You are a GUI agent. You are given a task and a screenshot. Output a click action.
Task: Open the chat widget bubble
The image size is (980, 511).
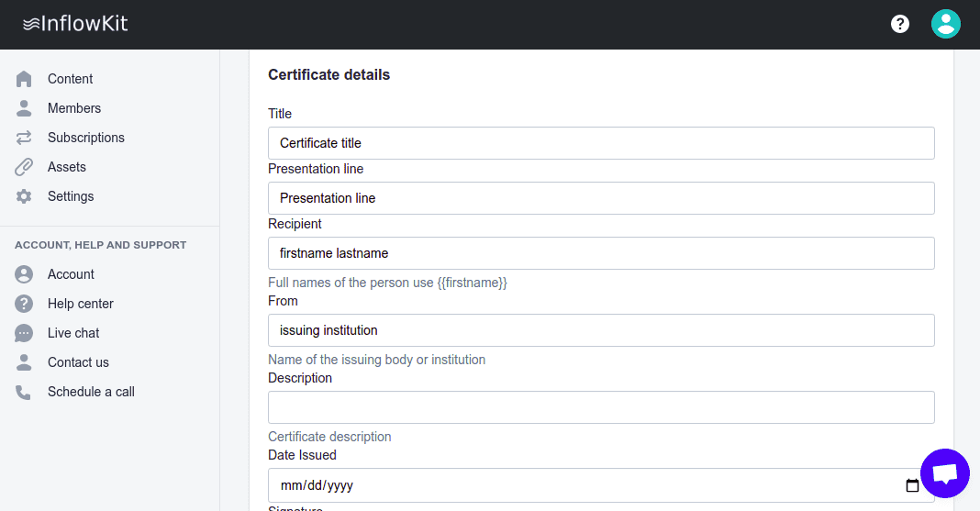pos(944,473)
